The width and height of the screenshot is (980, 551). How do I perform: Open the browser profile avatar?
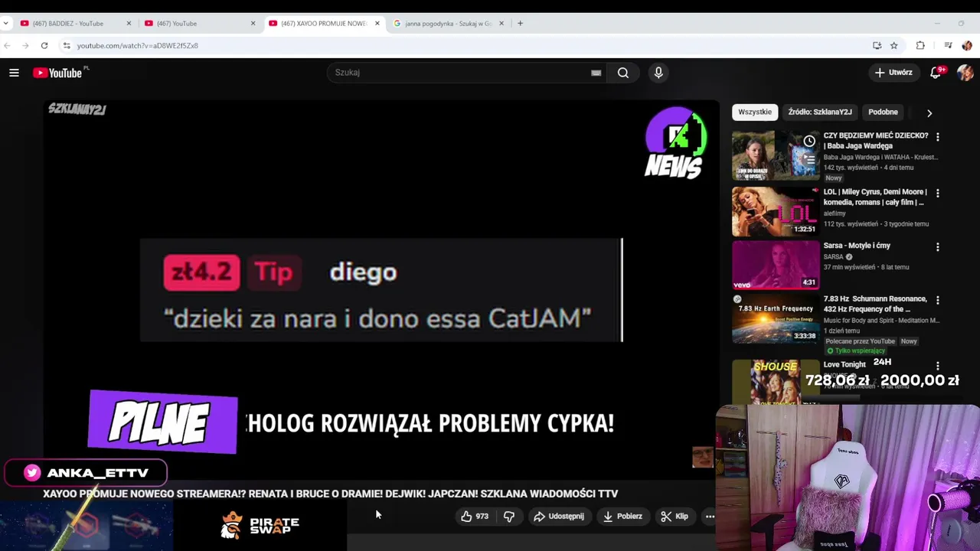[967, 46]
